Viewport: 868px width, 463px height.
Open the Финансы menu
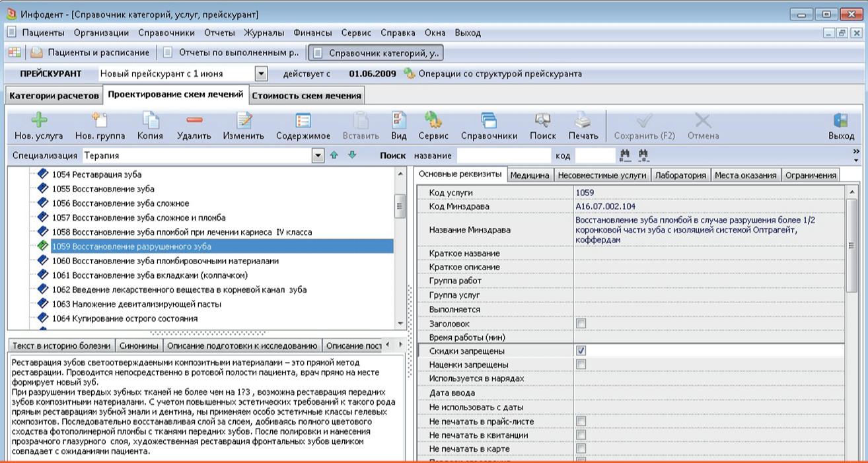coord(313,32)
